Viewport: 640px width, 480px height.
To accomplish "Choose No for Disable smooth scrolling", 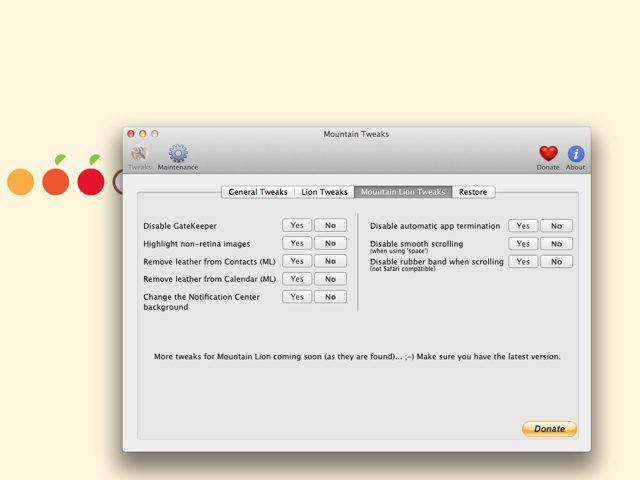I will 556,244.
